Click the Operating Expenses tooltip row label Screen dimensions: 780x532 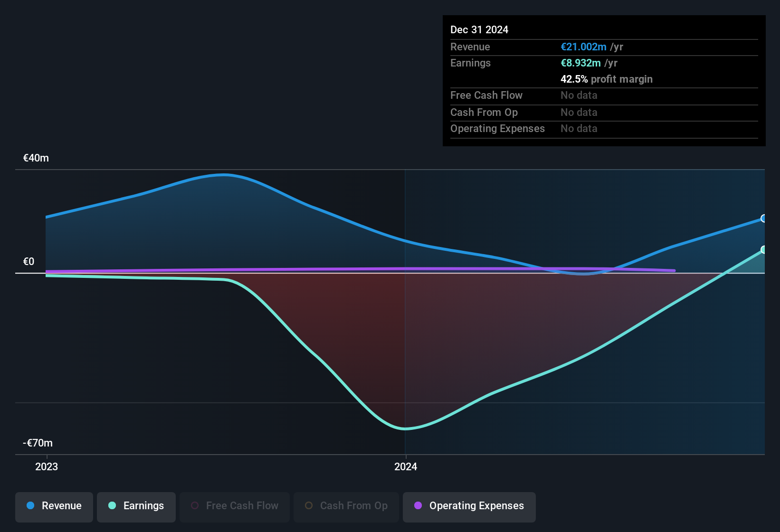pos(497,129)
